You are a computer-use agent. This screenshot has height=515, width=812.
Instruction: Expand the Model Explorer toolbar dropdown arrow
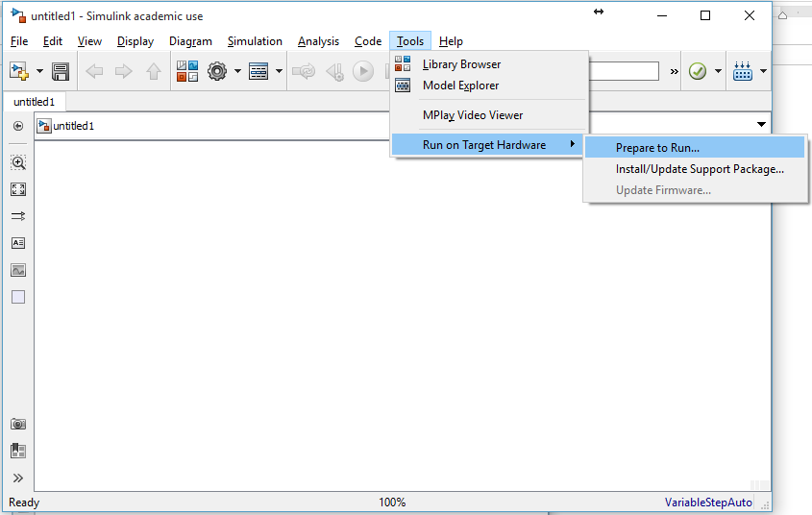tap(279, 71)
